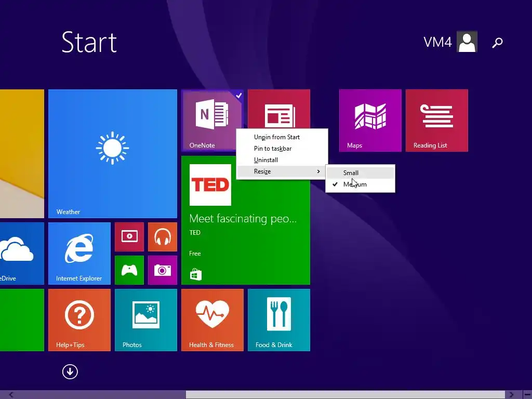
Task: Select Pin to taskbar
Action: [x=282, y=149]
